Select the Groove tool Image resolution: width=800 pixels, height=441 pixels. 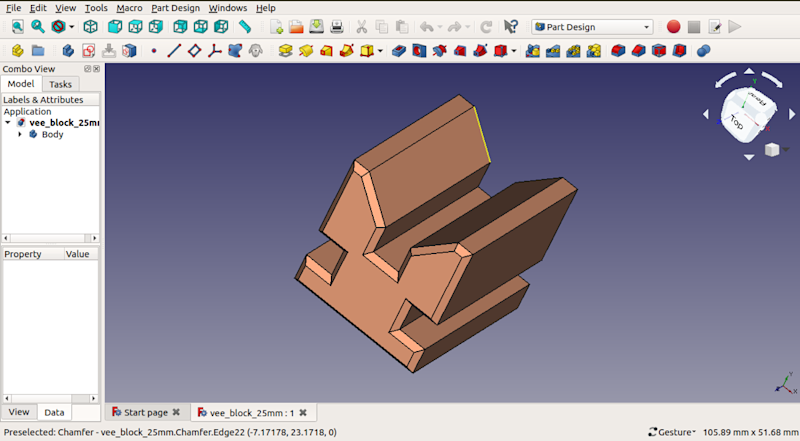pos(439,51)
